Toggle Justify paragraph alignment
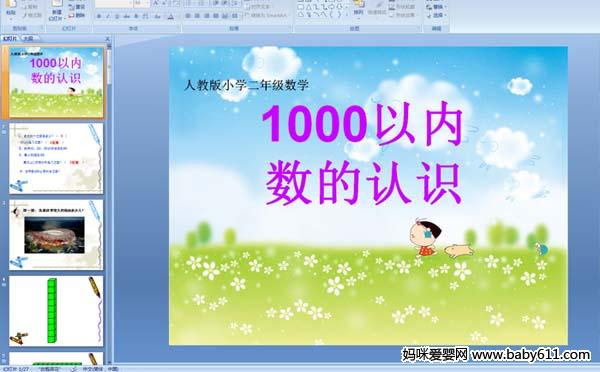The width and height of the screenshot is (600, 372). click(215, 16)
